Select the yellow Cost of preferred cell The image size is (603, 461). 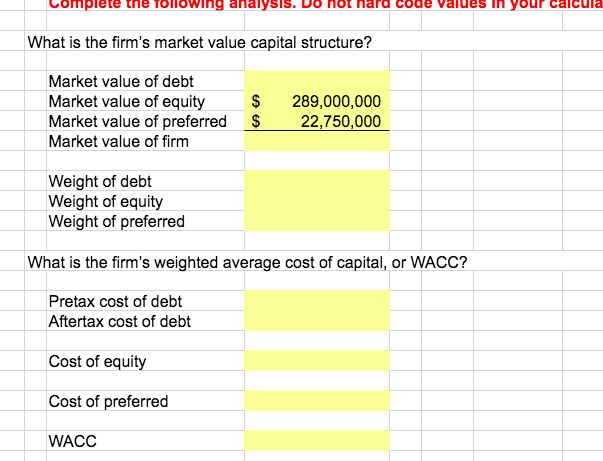(317, 401)
